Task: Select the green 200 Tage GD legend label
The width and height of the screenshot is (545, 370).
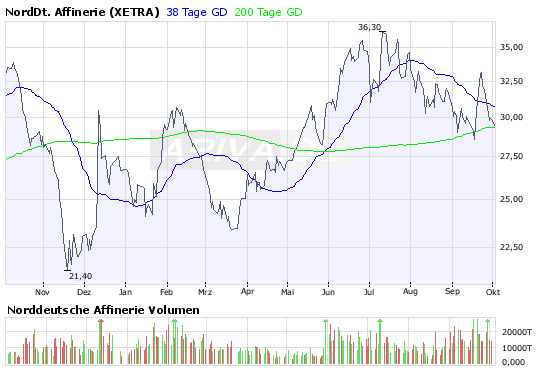Action: 268,13
